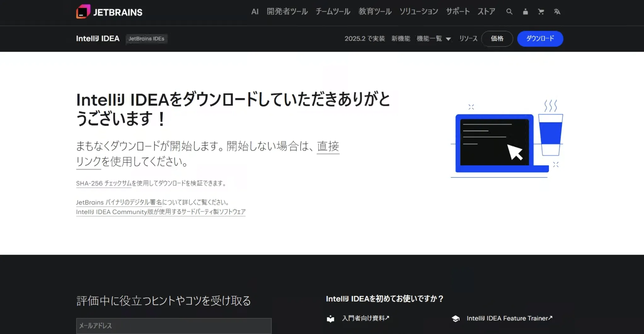Screen dimensions: 644x334
Task: Expand the 機能一覧 dropdown
Action: coord(434,39)
